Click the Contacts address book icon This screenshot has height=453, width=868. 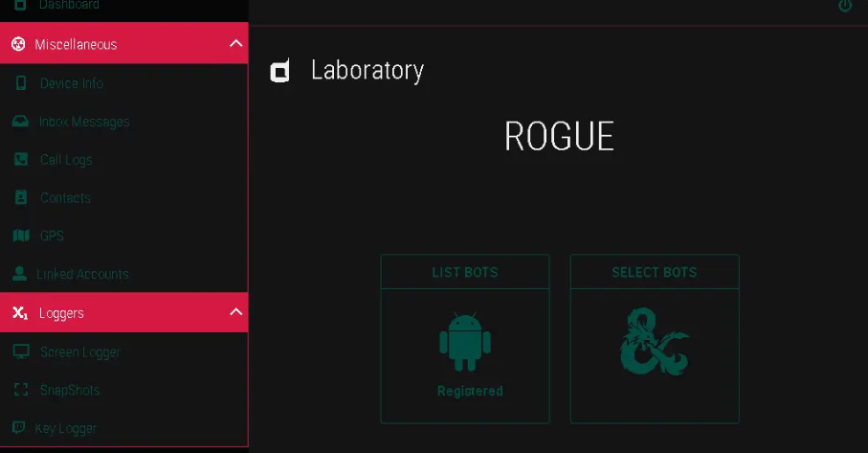pos(21,197)
